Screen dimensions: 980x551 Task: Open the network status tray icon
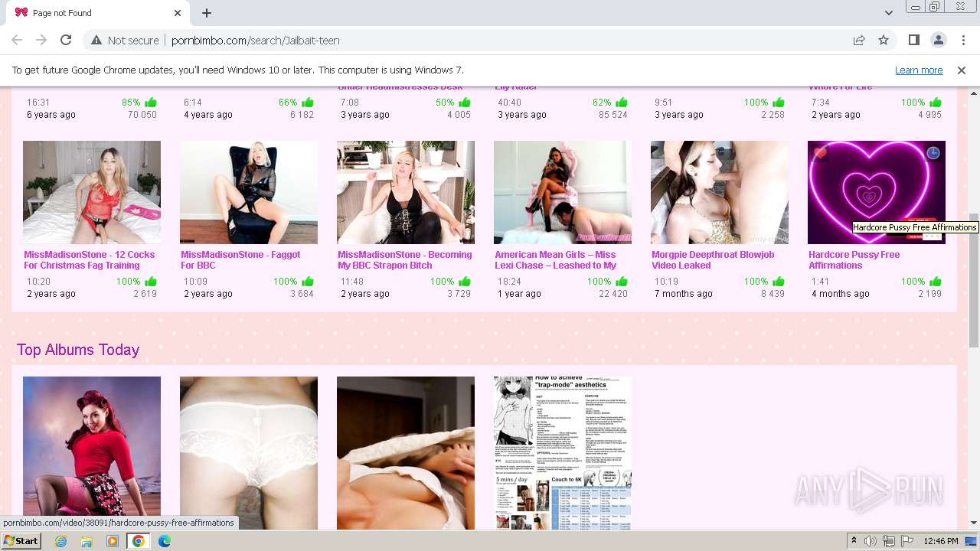tap(889, 541)
